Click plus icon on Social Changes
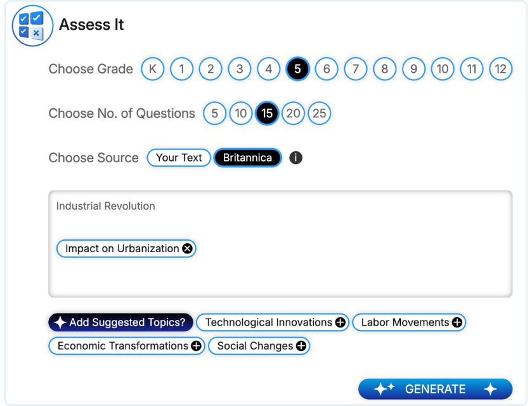Image resolution: width=532 pixels, height=406 pixels. coord(301,346)
